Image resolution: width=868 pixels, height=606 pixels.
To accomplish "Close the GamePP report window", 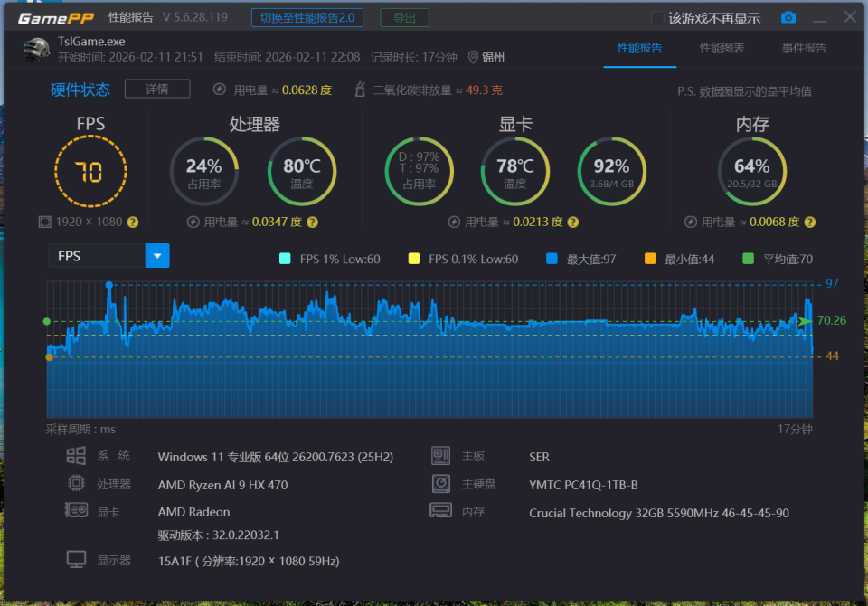I will [x=850, y=17].
